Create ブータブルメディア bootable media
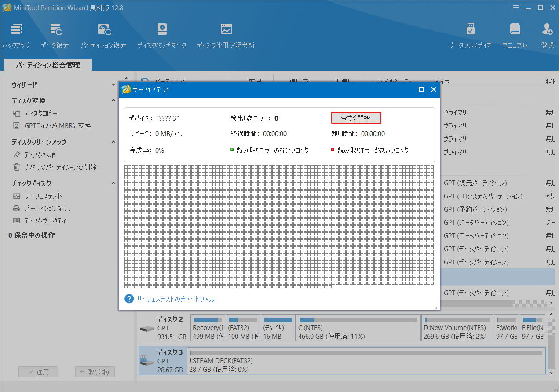The image size is (559, 392). coord(470,36)
